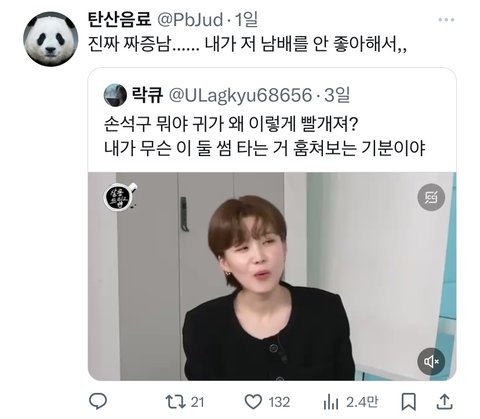Open the quoted tweet text about 손석구
Screen dimensions: 480x419
[265, 137]
